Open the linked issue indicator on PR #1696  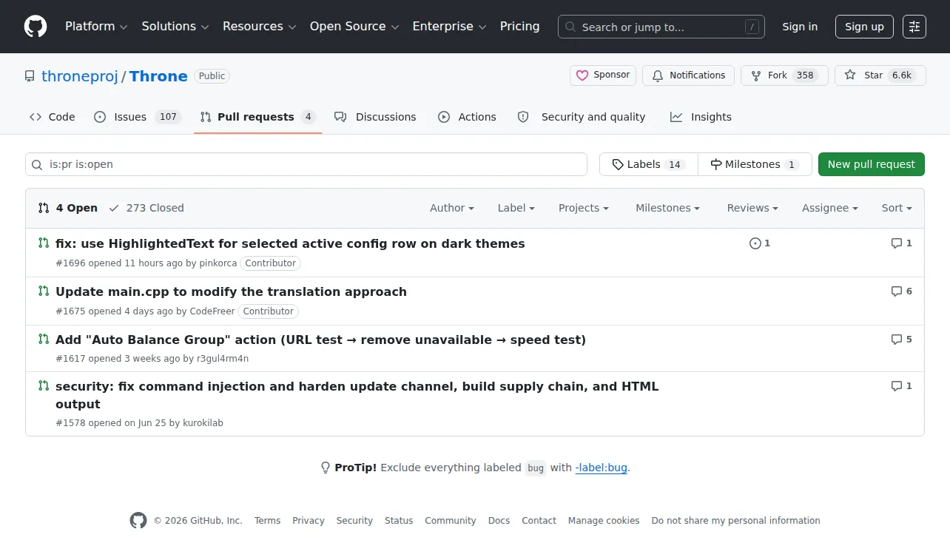[x=760, y=243]
